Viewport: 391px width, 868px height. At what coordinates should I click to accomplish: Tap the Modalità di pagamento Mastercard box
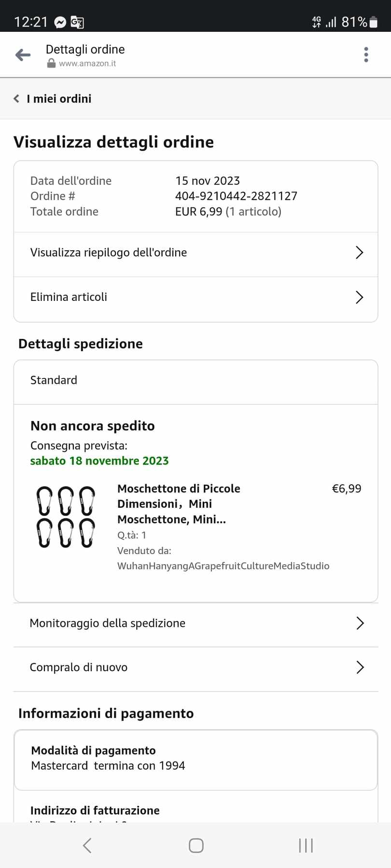tap(195, 759)
